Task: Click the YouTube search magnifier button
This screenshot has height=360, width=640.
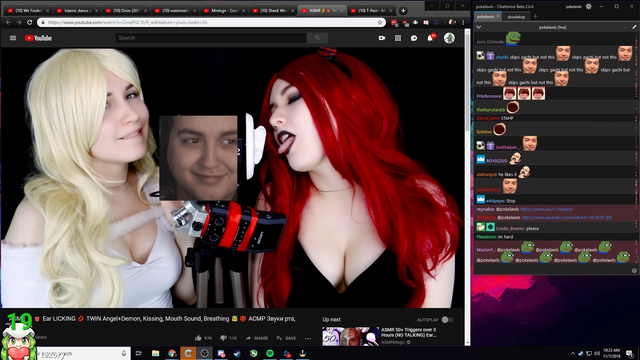Action: click(x=317, y=38)
